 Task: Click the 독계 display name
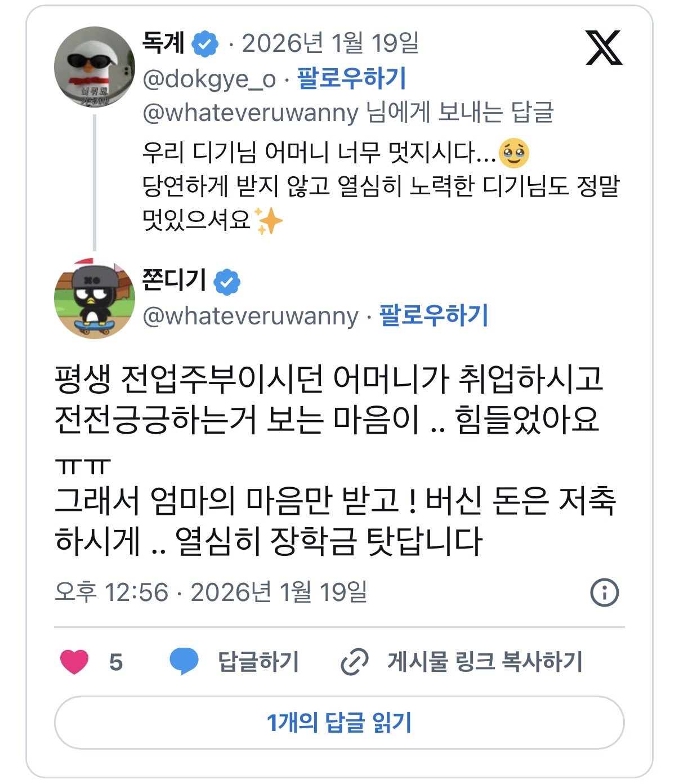163,43
